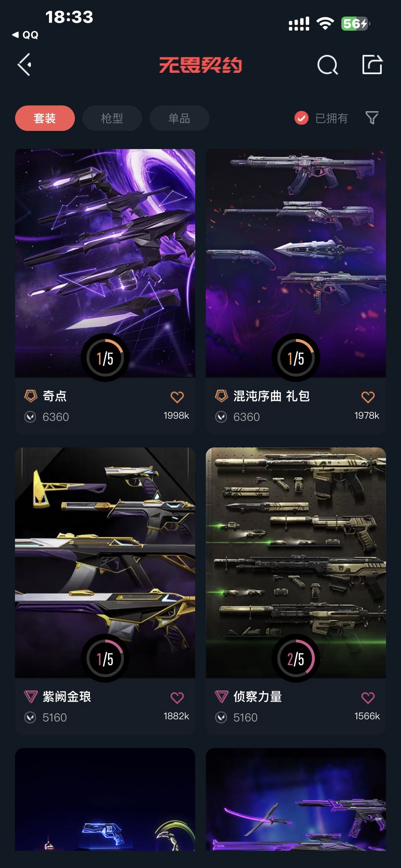Tap the back arrow icon
The image size is (401, 868).
tap(25, 65)
